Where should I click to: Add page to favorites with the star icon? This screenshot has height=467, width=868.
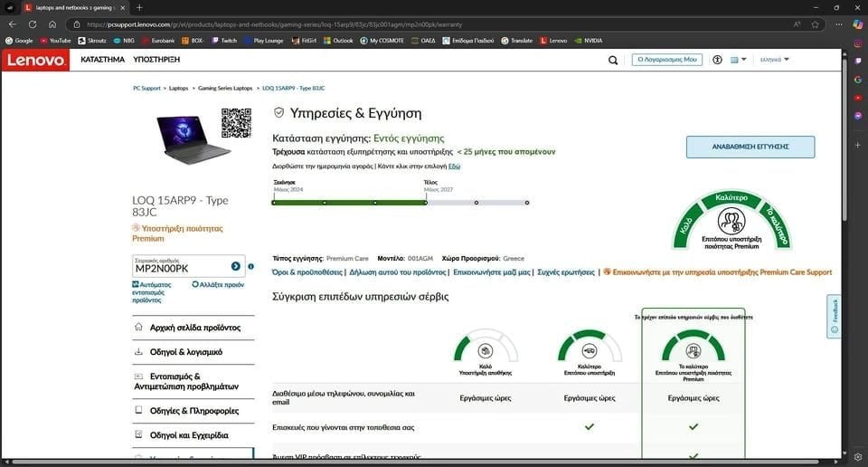[x=815, y=24]
